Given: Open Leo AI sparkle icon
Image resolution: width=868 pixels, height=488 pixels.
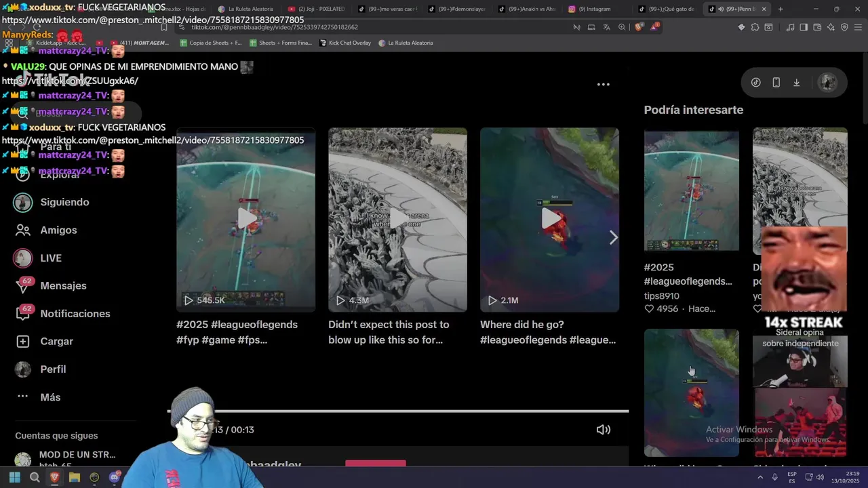Looking at the screenshot, I should [831, 27].
